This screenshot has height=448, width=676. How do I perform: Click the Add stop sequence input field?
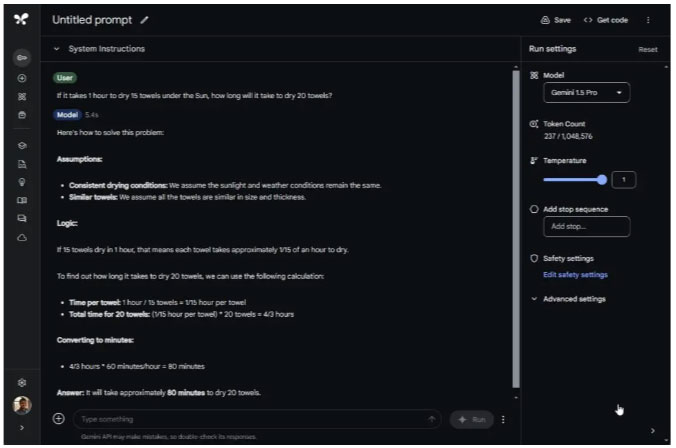tap(586, 227)
